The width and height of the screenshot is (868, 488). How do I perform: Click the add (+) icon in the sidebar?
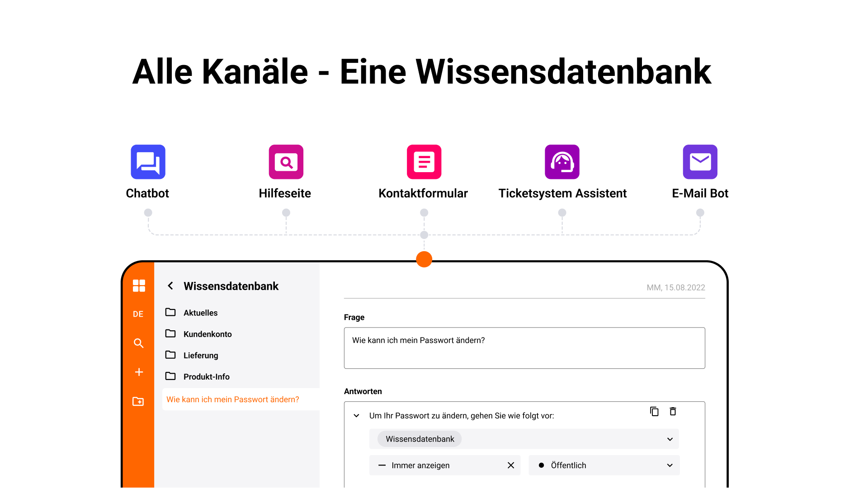tap(138, 372)
